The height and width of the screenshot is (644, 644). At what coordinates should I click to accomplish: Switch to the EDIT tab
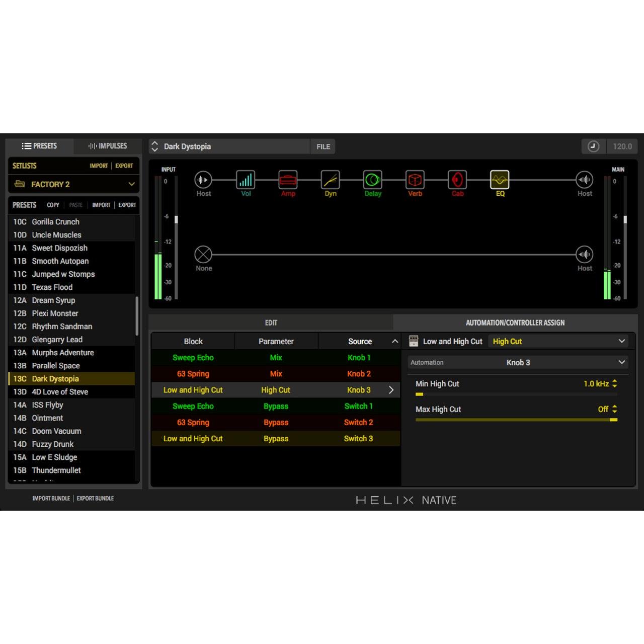tap(271, 323)
